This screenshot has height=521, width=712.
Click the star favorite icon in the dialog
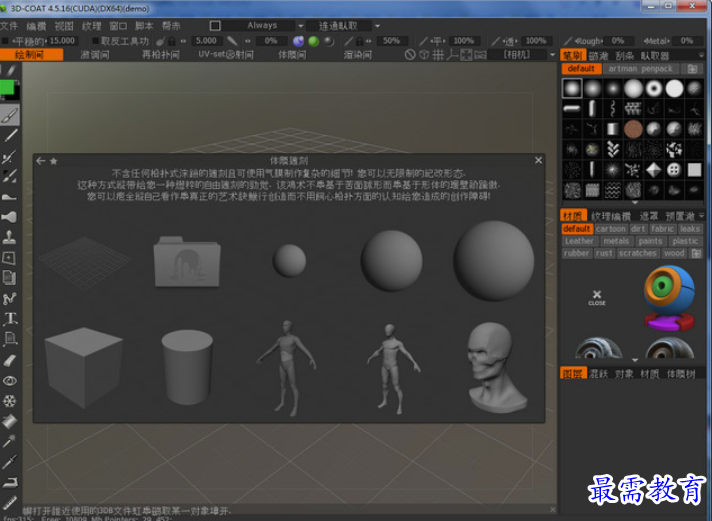coord(54,161)
